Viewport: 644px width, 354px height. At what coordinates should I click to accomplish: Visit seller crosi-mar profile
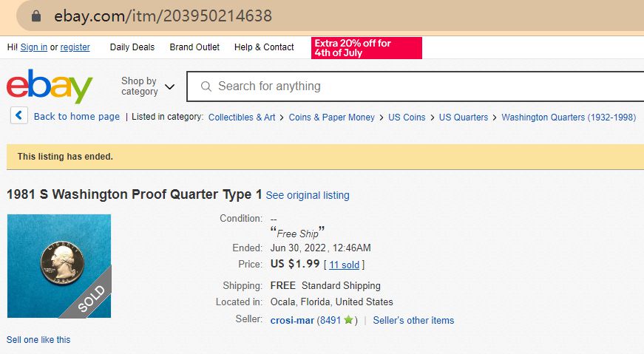click(x=292, y=320)
